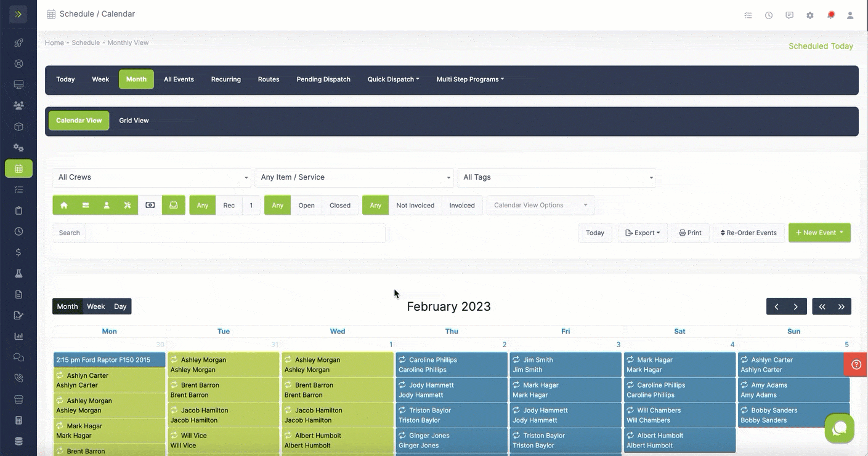This screenshot has width=868, height=456.
Task: Open the messages icon in top header
Action: [x=789, y=15]
